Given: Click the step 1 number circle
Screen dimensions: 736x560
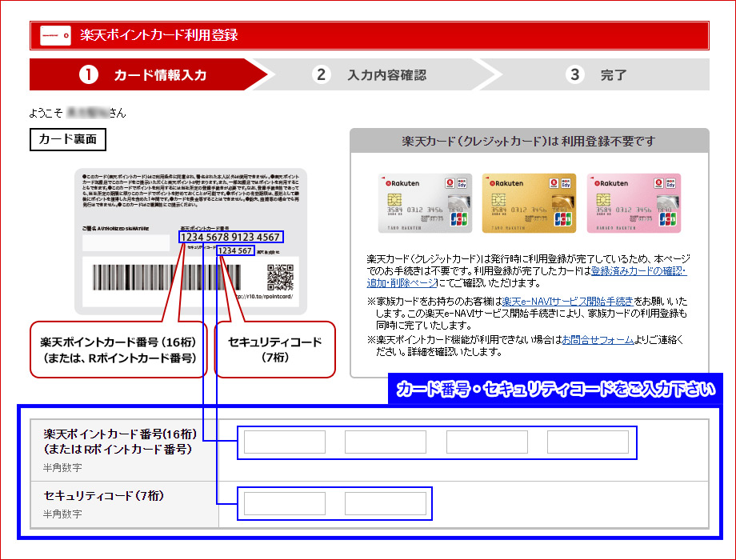Looking at the screenshot, I should click(88, 75).
